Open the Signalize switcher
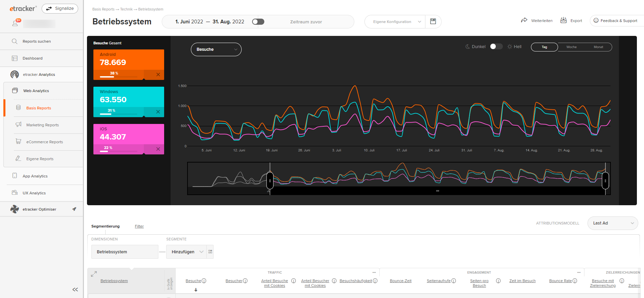This screenshot has height=298, width=644. [60, 8]
